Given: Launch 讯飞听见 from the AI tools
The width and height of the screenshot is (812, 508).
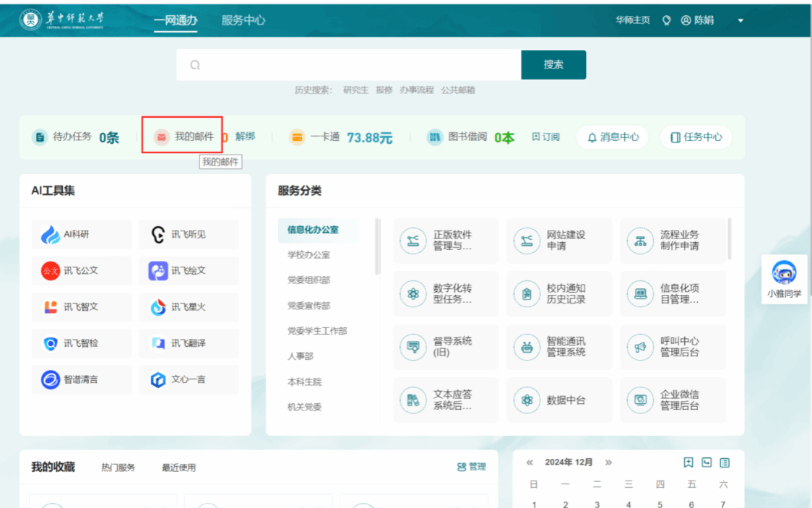Looking at the screenshot, I should [x=158, y=235].
